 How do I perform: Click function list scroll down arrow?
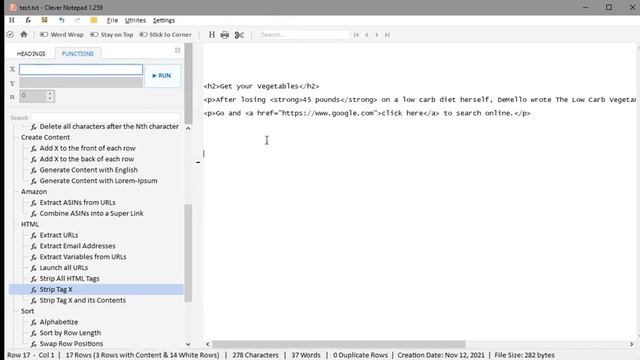click(188, 344)
